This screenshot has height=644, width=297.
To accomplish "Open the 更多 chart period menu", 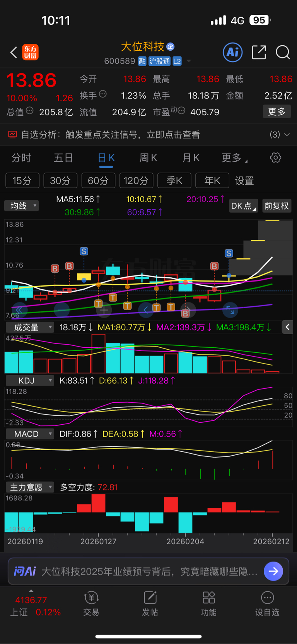I will tap(234, 158).
